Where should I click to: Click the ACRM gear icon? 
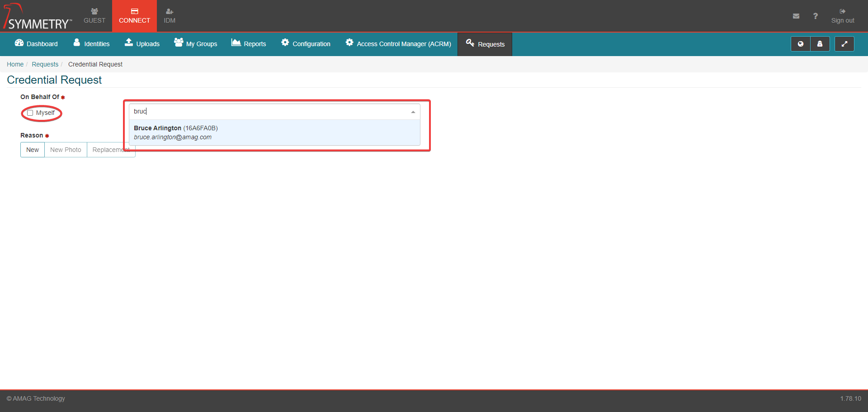[x=349, y=42]
